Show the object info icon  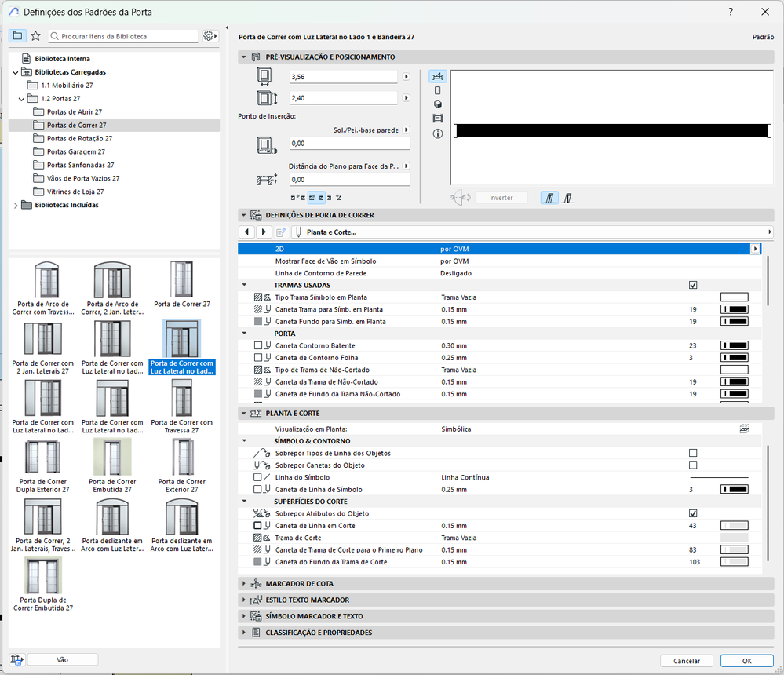click(x=437, y=134)
